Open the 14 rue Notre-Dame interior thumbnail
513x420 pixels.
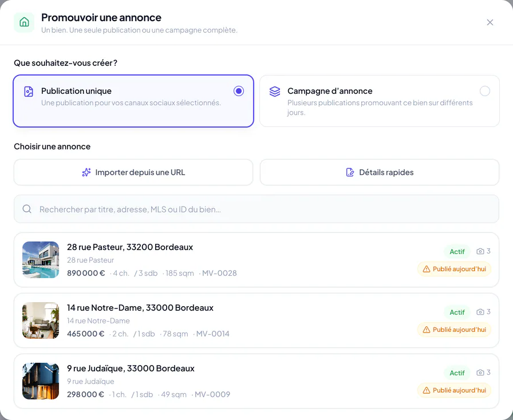point(41,320)
